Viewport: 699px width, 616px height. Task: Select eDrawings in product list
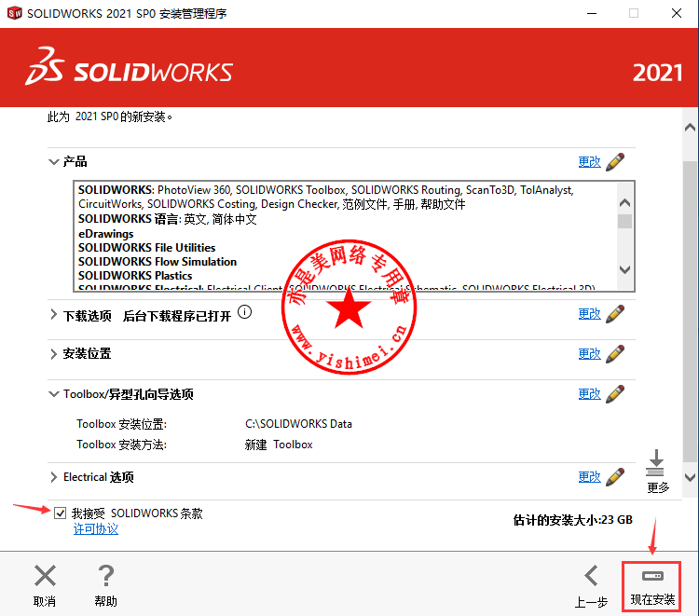[x=105, y=234]
